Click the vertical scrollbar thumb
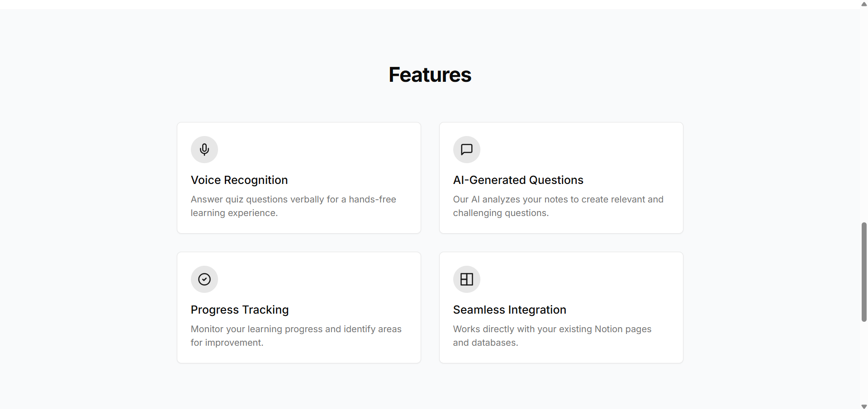The height and width of the screenshot is (409, 868). [864, 271]
